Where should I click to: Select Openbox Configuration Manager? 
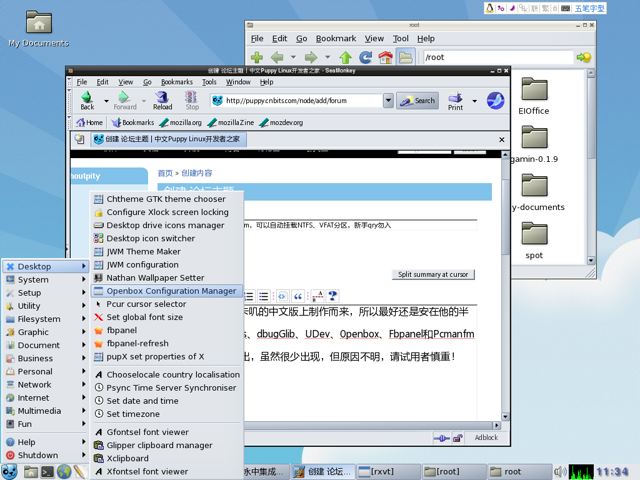(167, 291)
